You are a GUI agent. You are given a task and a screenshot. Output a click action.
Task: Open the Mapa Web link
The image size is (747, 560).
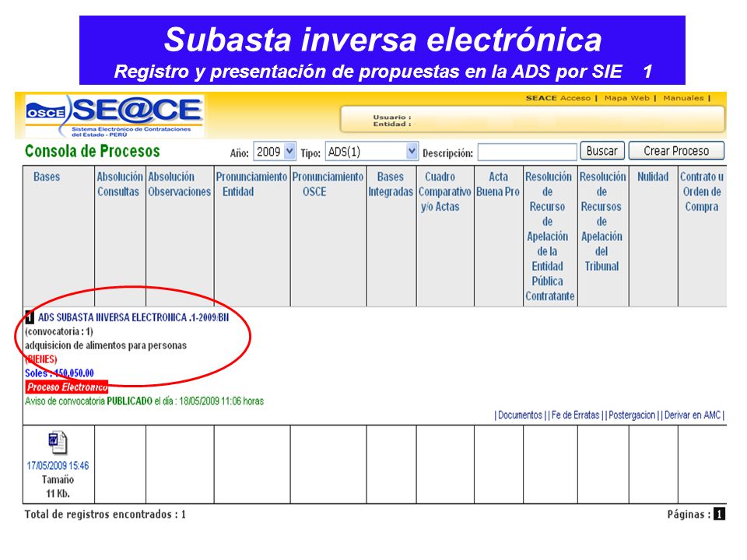tap(626, 98)
